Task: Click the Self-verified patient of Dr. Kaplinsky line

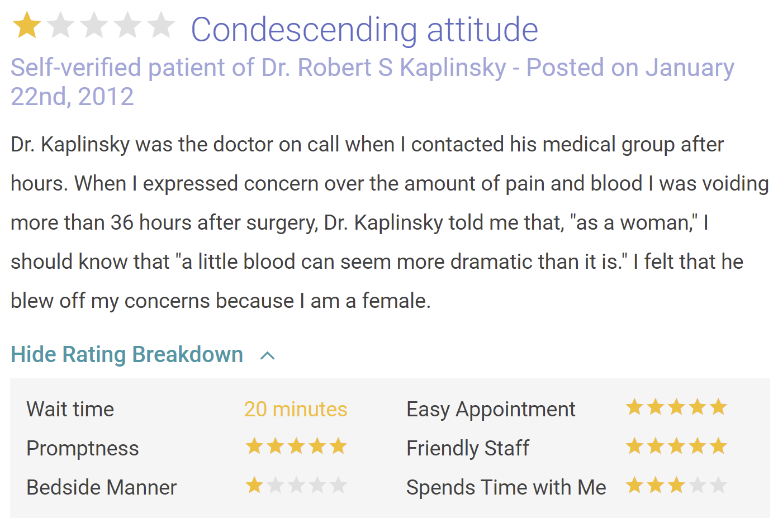Action: [372, 68]
